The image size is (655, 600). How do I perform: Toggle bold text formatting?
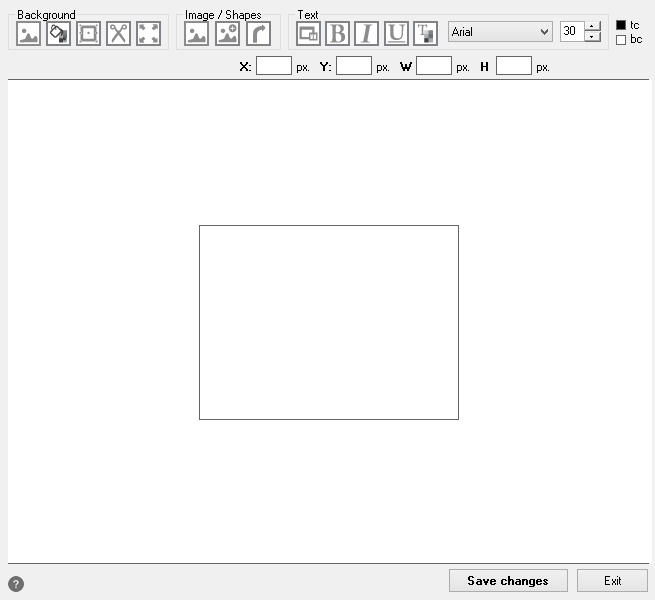[x=338, y=33]
